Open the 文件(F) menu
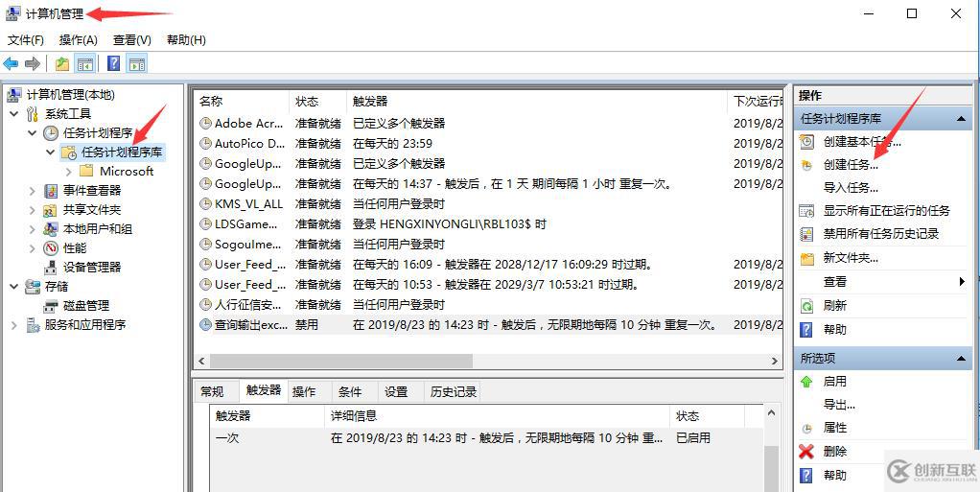 tap(26, 40)
